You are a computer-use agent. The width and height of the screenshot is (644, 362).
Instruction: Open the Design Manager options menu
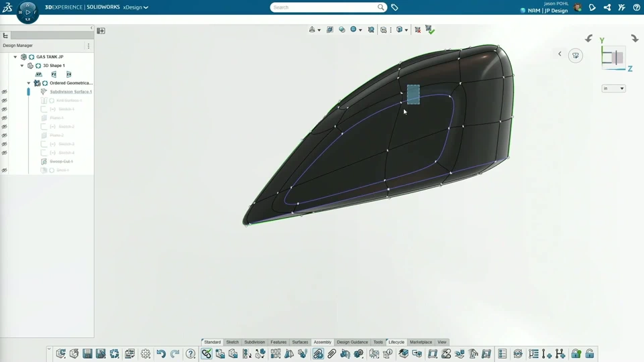pos(89,46)
